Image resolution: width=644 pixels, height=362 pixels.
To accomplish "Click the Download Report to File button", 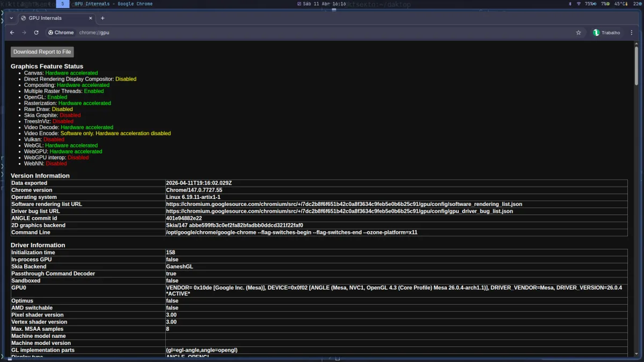I will (x=42, y=52).
